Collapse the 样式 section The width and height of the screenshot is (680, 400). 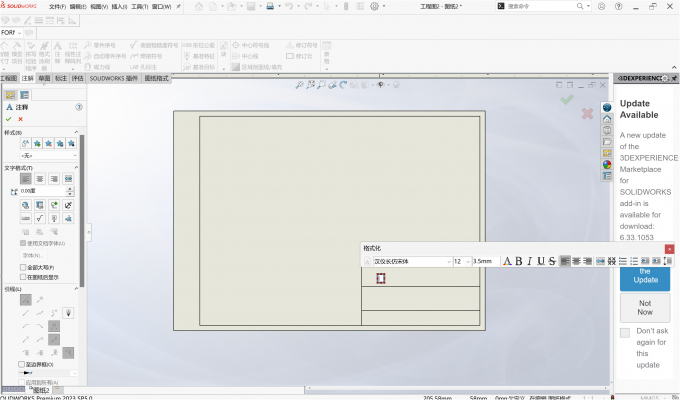tap(76, 132)
